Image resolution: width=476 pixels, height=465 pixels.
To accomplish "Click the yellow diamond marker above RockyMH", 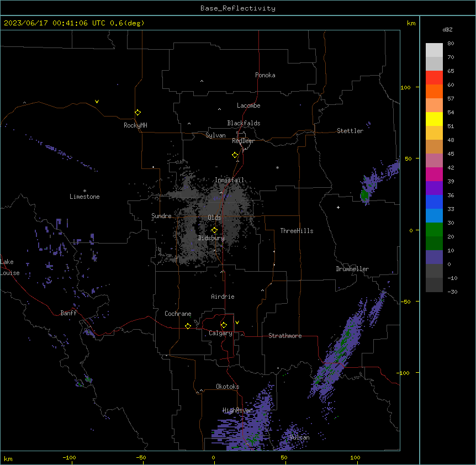I will tap(137, 112).
